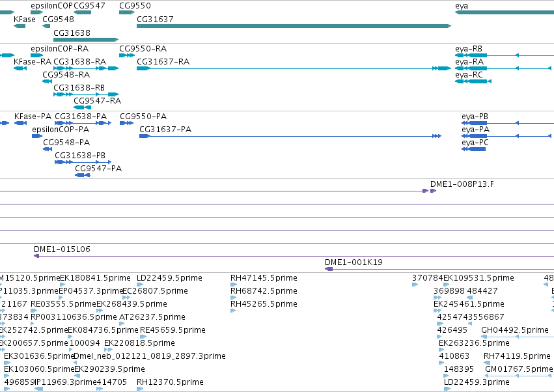554x392 pixels.
Task: Click EST GM01767.5prime
Action: (x=519, y=369)
